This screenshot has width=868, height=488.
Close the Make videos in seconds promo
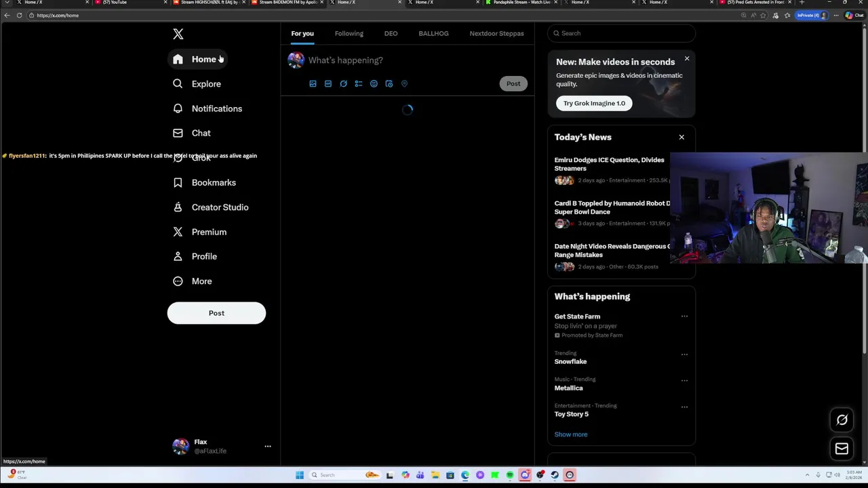pyautogui.click(x=686, y=59)
